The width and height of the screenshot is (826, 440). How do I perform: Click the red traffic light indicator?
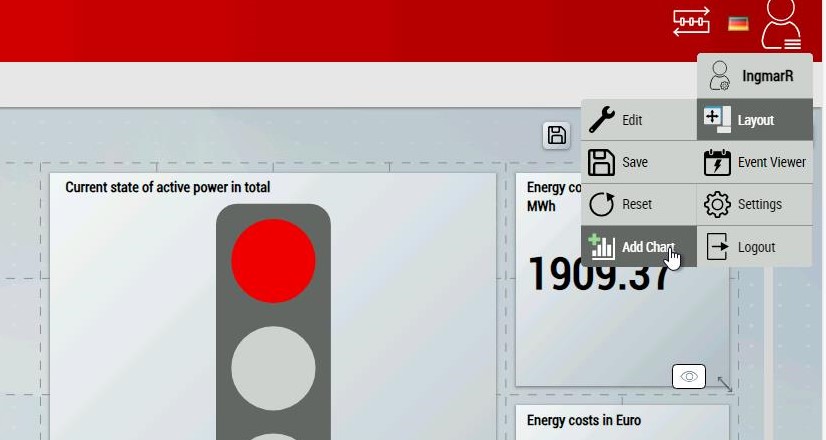pos(273,261)
